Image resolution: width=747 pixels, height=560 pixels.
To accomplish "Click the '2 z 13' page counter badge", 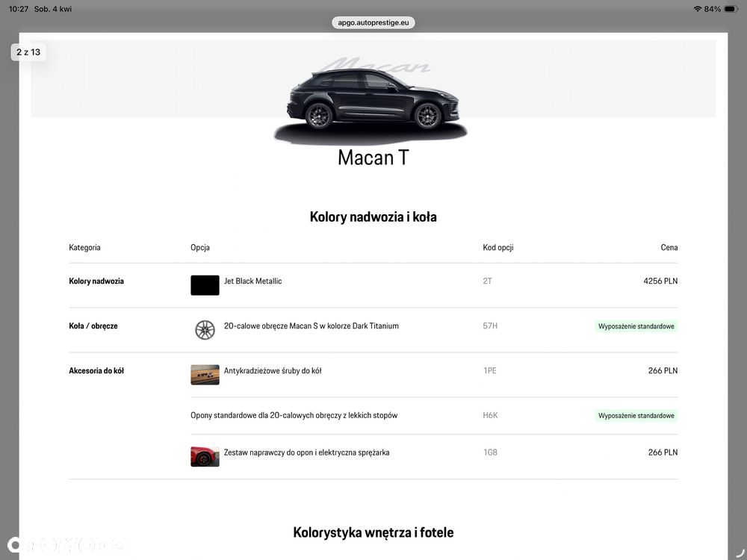I will point(28,52).
